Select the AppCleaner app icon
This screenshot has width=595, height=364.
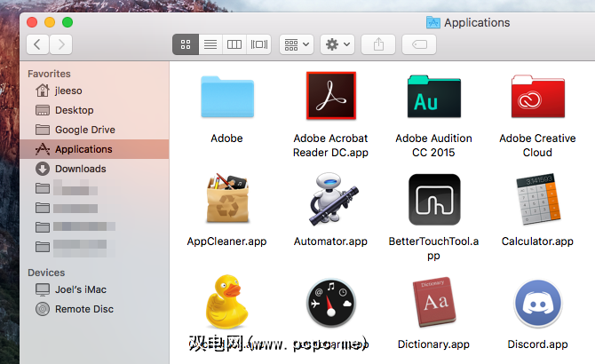pos(227,199)
